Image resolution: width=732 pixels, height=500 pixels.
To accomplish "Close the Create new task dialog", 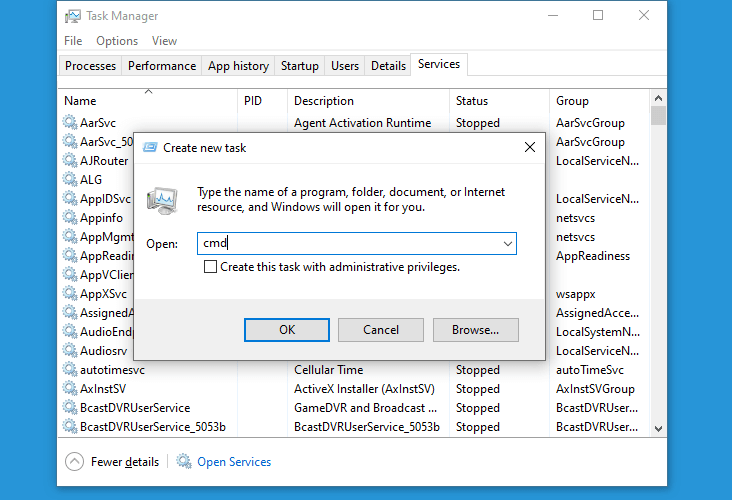I will point(529,148).
